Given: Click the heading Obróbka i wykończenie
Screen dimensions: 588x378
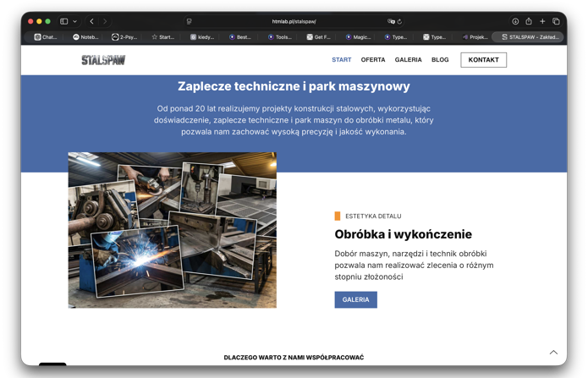Looking at the screenshot, I should tap(403, 234).
